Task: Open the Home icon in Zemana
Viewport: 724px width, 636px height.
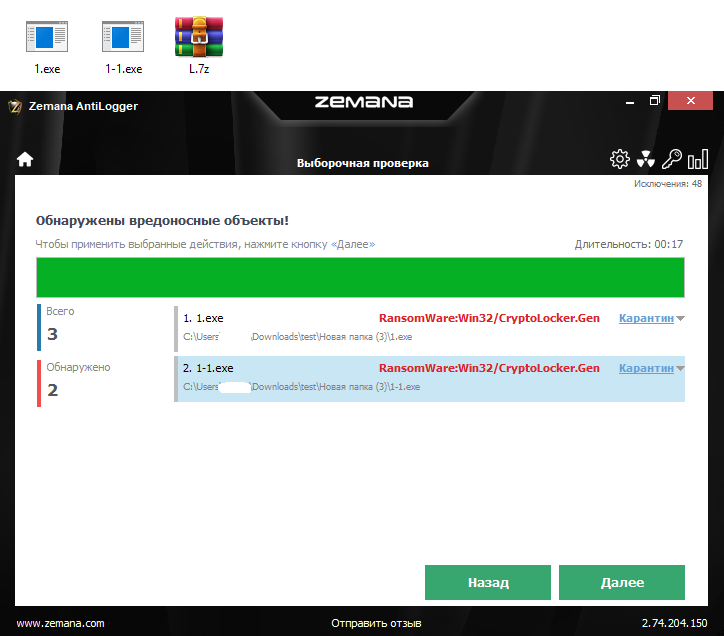Action: tap(25, 159)
